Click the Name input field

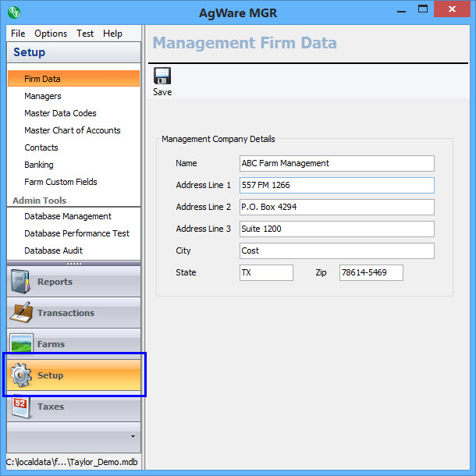point(336,163)
